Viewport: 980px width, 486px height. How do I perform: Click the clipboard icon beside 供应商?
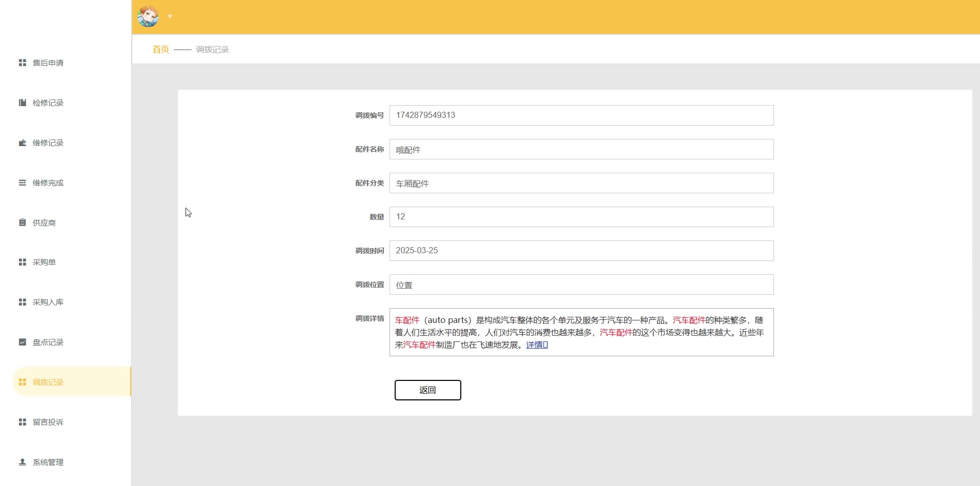point(23,222)
